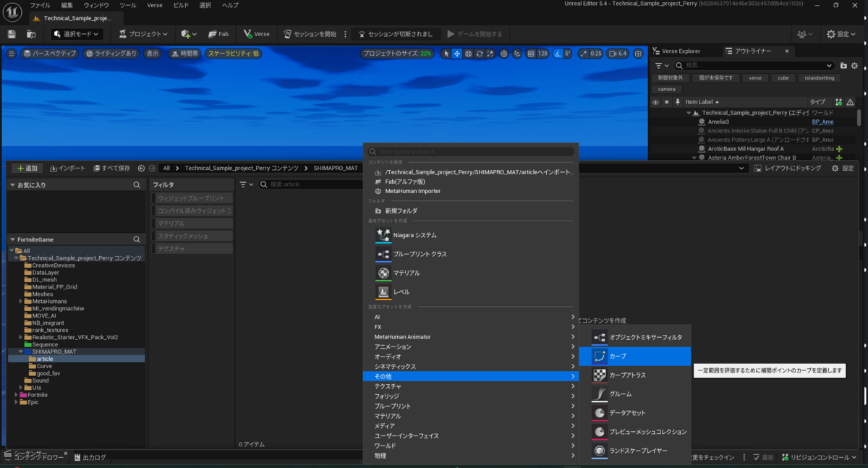Toggle the Outliner pin column header
This screenshot has width=868, height=468.
coord(677,102)
